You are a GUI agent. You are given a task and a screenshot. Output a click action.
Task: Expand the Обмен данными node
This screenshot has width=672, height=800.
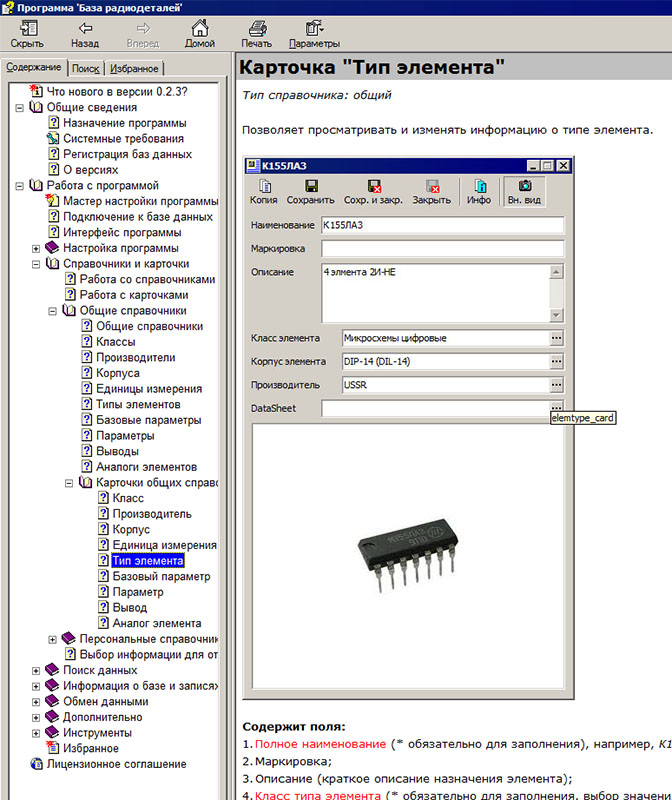(x=36, y=702)
